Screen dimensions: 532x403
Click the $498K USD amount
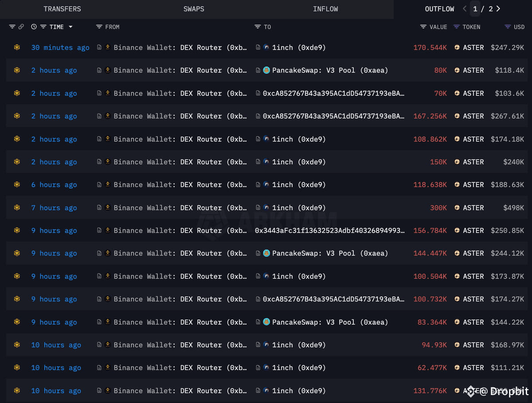(x=513, y=207)
